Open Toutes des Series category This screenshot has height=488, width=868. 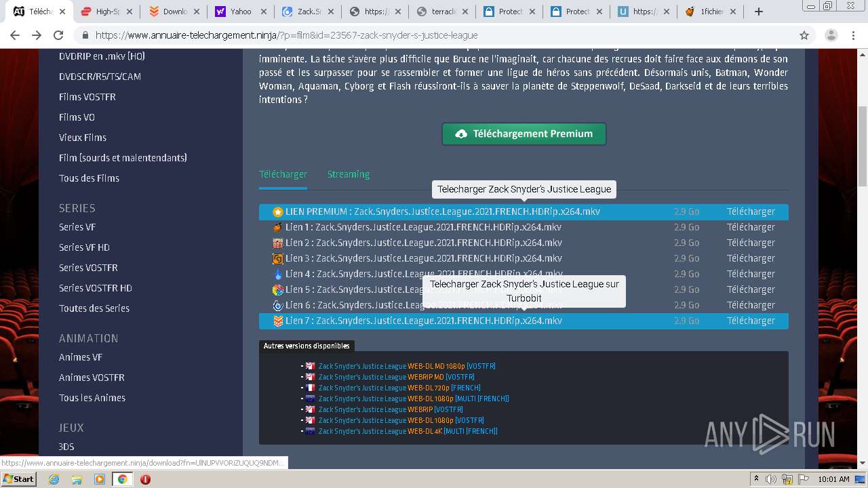(94, 308)
